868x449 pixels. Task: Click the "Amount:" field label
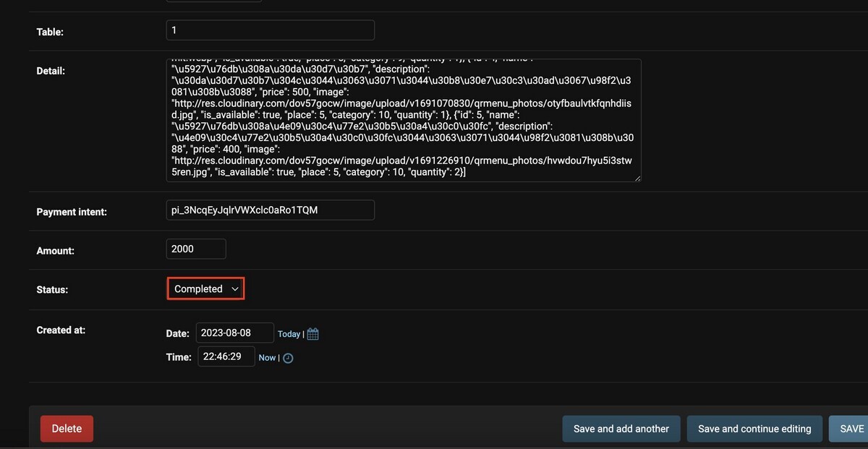[x=56, y=251]
